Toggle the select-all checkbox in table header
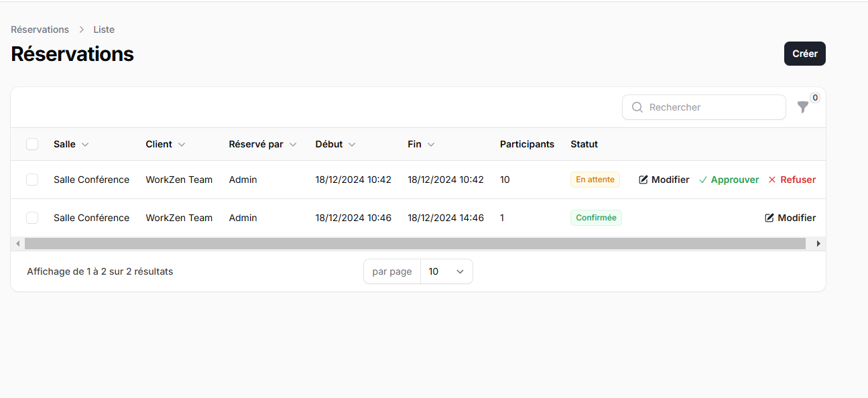This screenshot has width=868, height=398. (x=32, y=144)
